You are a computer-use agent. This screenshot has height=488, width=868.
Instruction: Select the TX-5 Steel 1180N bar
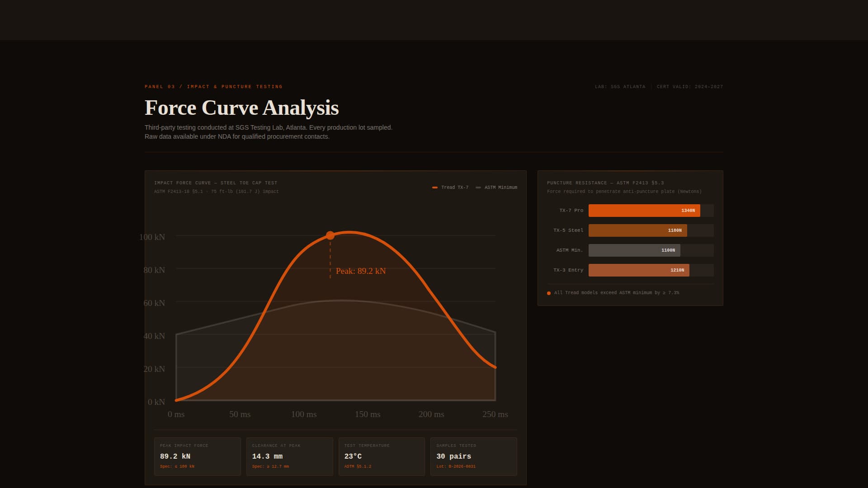tap(637, 230)
